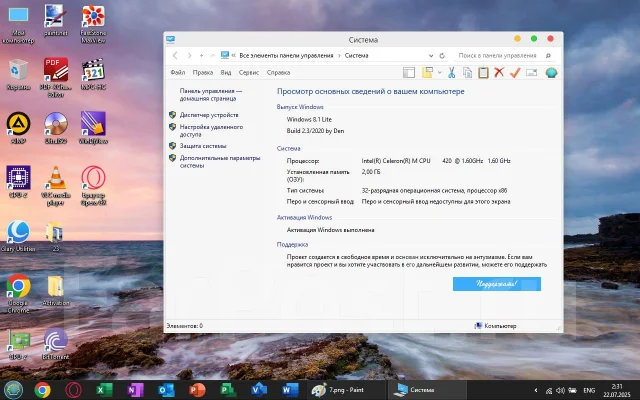
Task: Select the Glary Utilities desktop icon
Action: [18, 236]
